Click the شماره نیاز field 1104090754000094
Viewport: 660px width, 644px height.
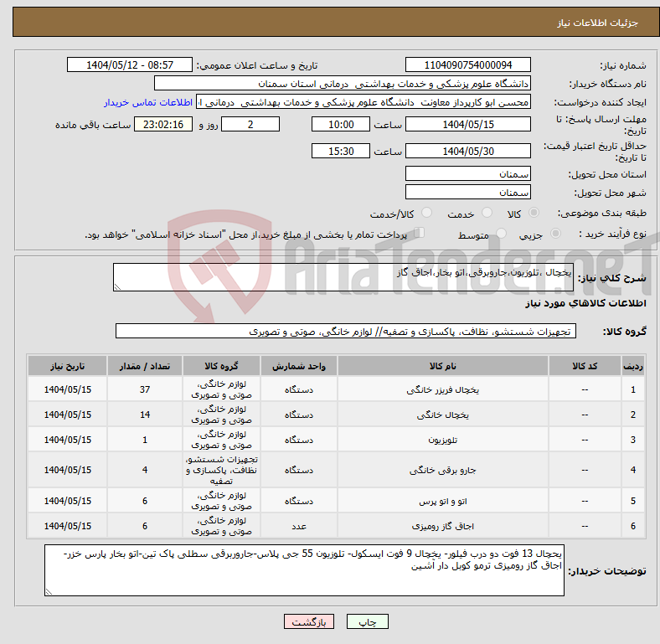coord(467,64)
